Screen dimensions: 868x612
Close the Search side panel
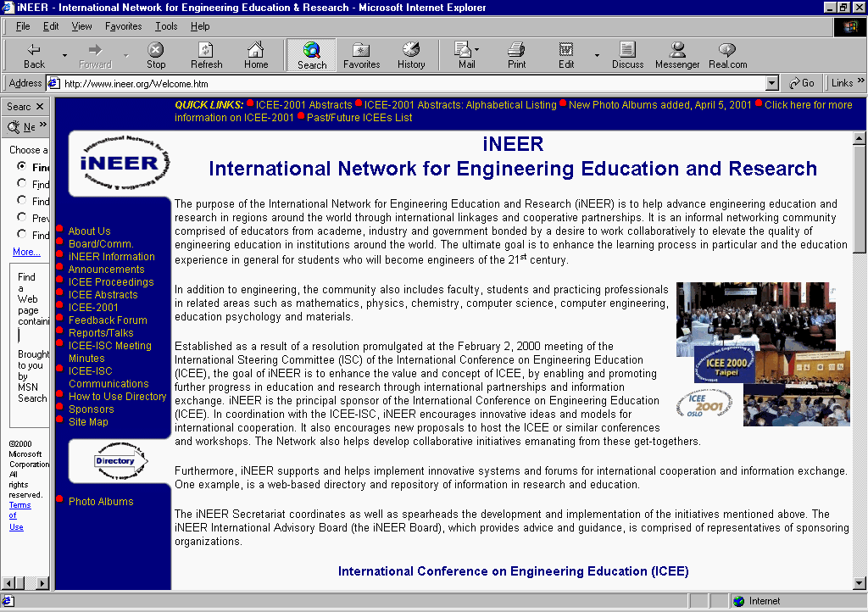40,106
